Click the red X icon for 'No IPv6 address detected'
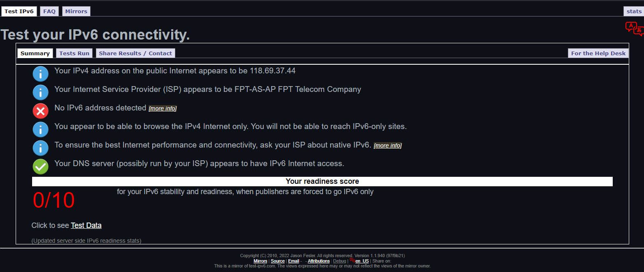 coord(40,111)
